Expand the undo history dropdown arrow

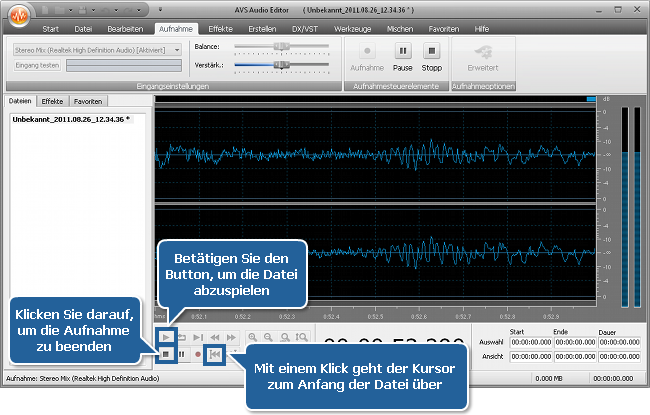116,10
